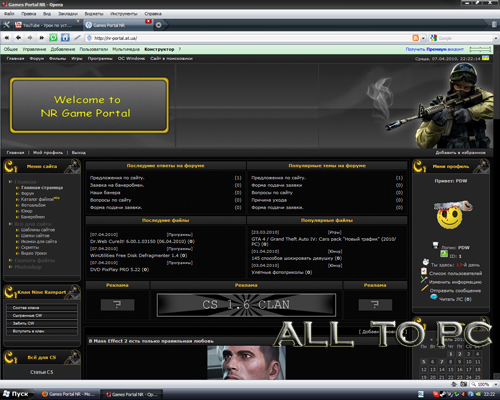Image resolution: width=500 pixels, height=400 pixels.
Task: Click the CS 1.6 CLAN banner
Action: pos(246,305)
